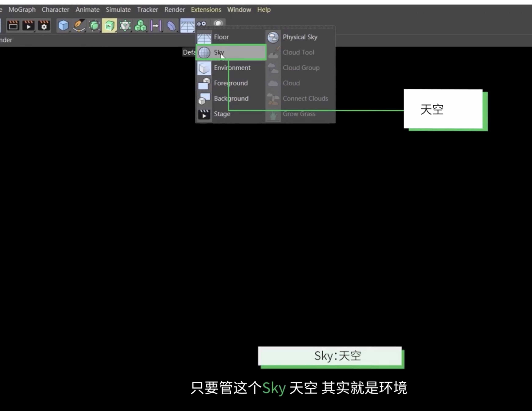
Task: Add a Background object from dropdown
Action: (231, 98)
